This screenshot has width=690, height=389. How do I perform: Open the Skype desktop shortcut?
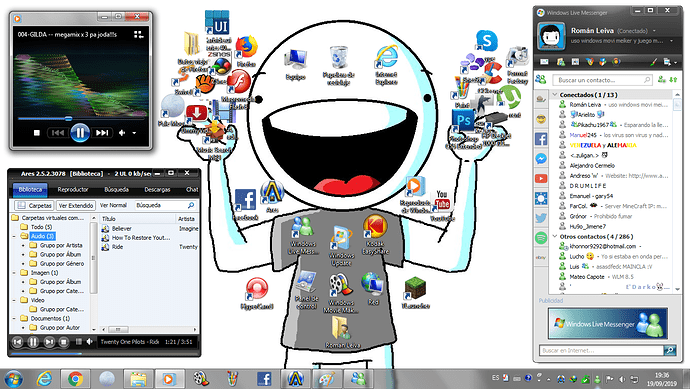(x=486, y=41)
